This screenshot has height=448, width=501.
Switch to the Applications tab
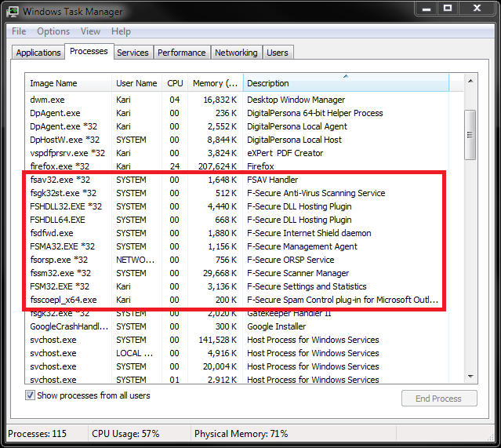pos(38,53)
